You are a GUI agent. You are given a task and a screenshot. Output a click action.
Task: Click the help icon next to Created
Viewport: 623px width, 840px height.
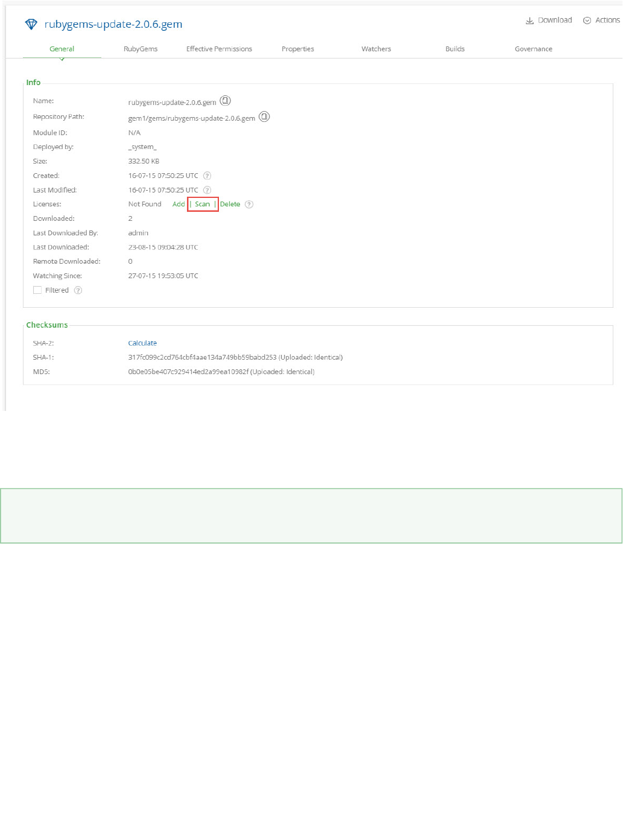(207, 176)
